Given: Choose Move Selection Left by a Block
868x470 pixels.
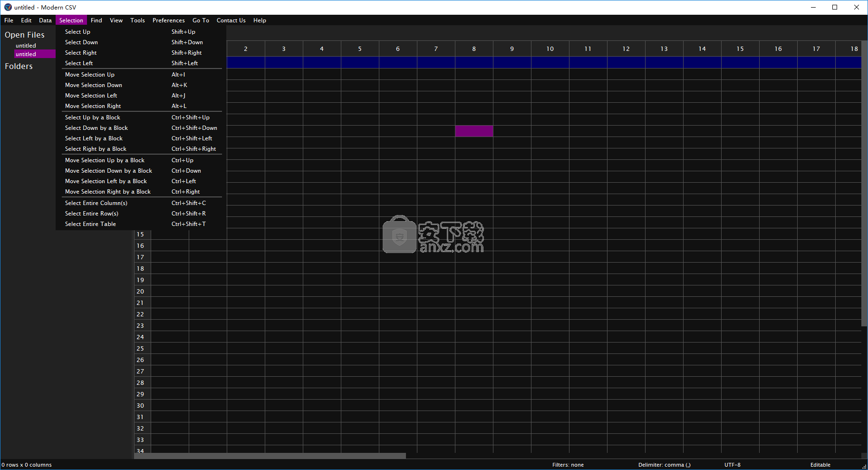Looking at the screenshot, I should [x=142, y=181].
